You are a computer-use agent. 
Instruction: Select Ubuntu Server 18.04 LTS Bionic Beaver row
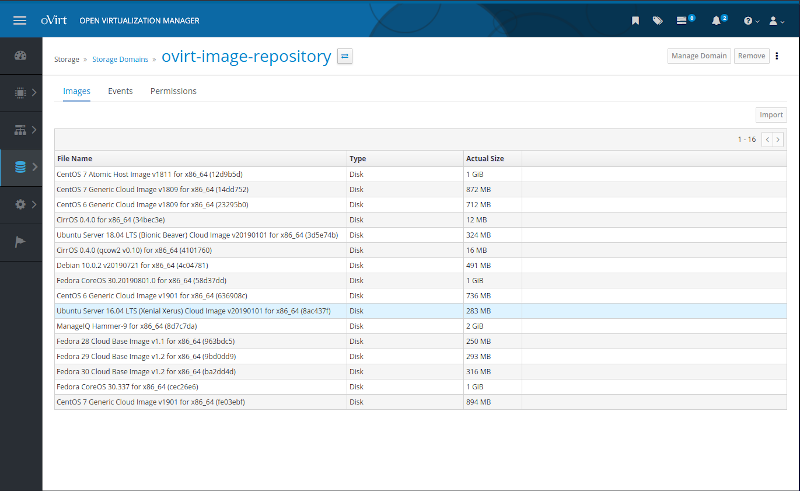point(420,235)
